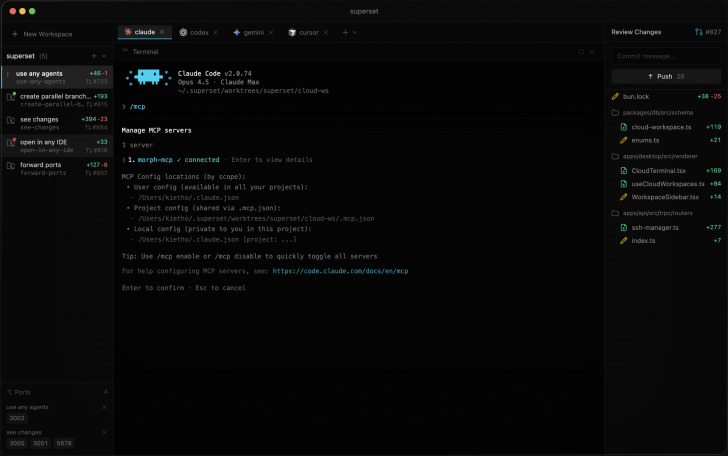Open port 3002

[17, 418]
